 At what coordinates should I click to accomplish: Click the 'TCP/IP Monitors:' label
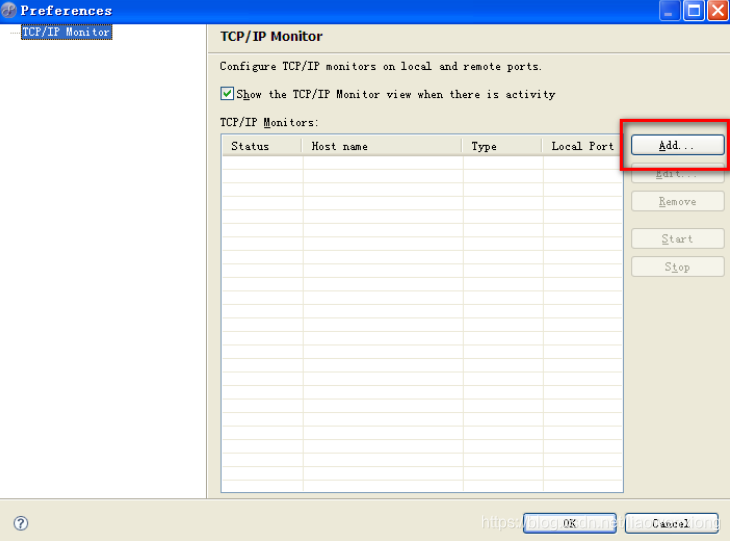click(269, 122)
